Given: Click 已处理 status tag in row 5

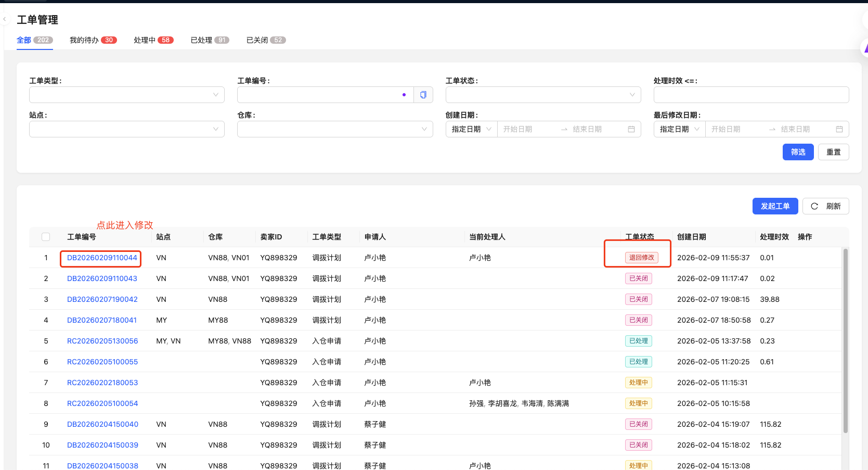Looking at the screenshot, I should (638, 341).
